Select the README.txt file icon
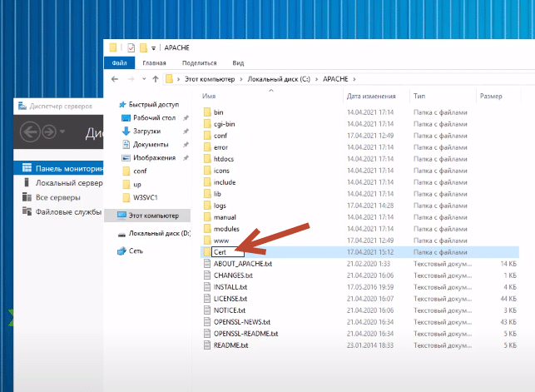535x392 pixels. coord(207,345)
